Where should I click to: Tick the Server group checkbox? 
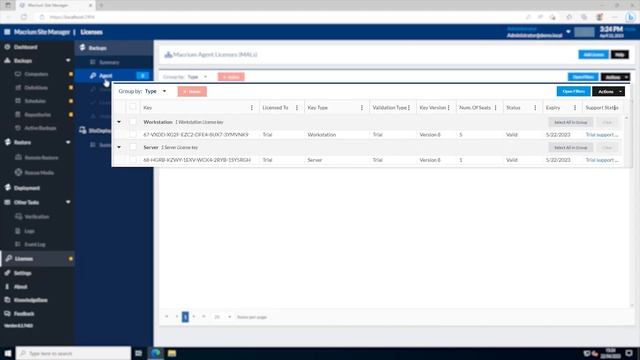click(x=133, y=147)
